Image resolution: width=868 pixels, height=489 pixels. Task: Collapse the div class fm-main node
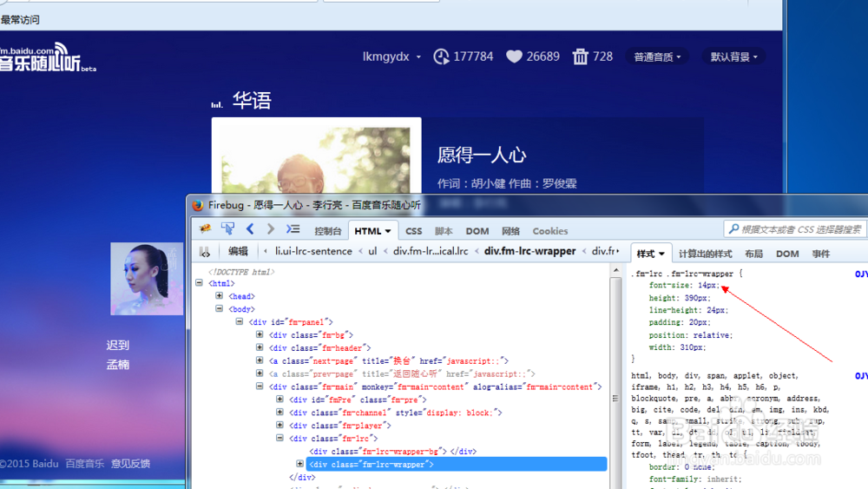pyautogui.click(x=259, y=386)
